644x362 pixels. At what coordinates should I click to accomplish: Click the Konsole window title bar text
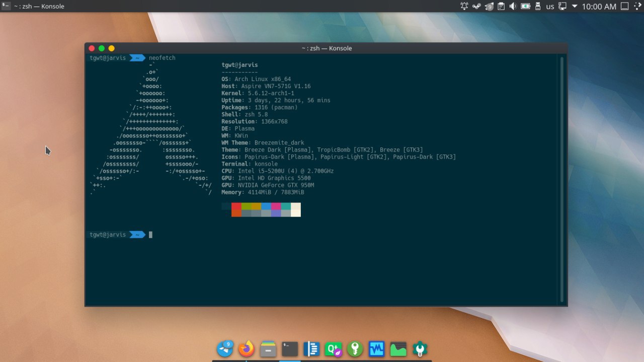click(327, 48)
